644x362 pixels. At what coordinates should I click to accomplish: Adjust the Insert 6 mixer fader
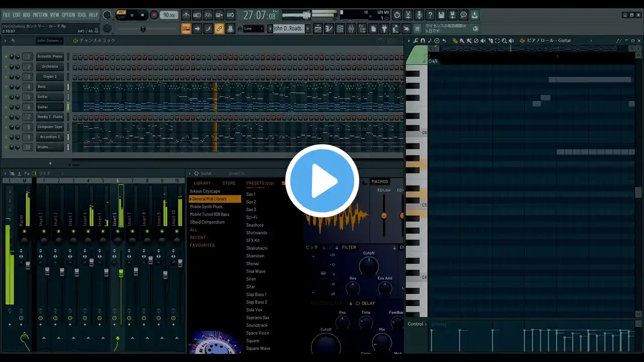pos(121,273)
